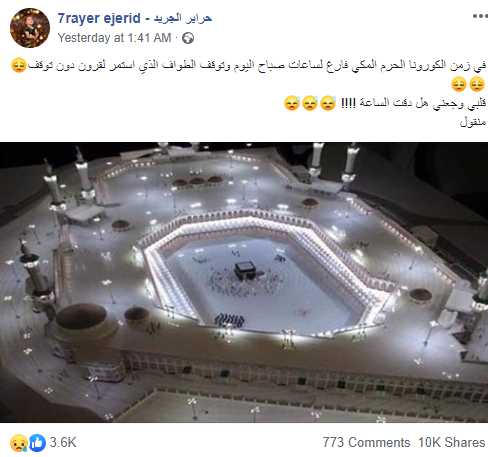Click the three sweating sad emojis in post text
Image resolution: width=488 pixels, height=457 pixels.
(x=310, y=103)
